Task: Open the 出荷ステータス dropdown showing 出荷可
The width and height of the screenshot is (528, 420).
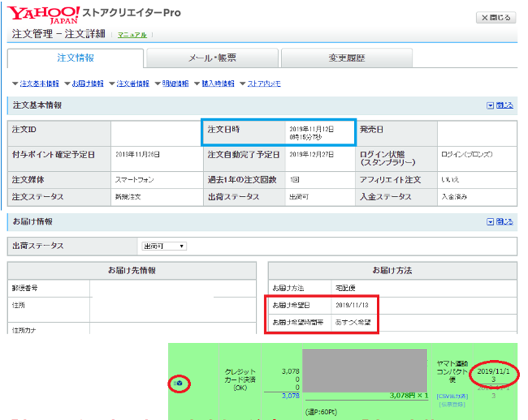Action: click(x=164, y=246)
